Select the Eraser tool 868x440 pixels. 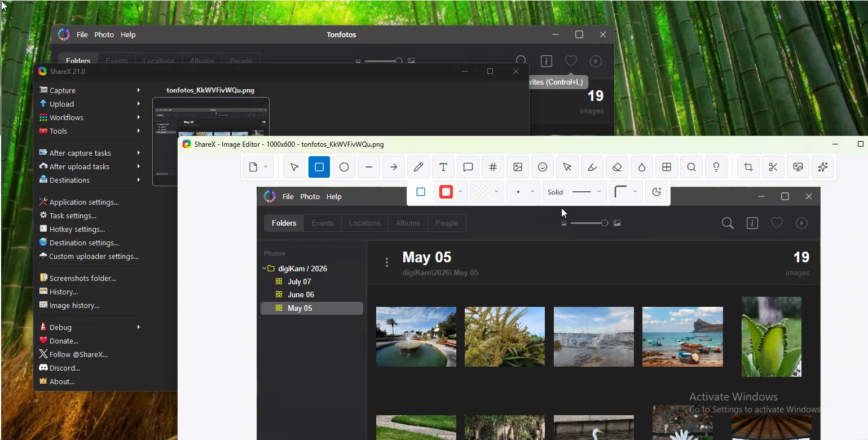pyautogui.click(x=617, y=167)
